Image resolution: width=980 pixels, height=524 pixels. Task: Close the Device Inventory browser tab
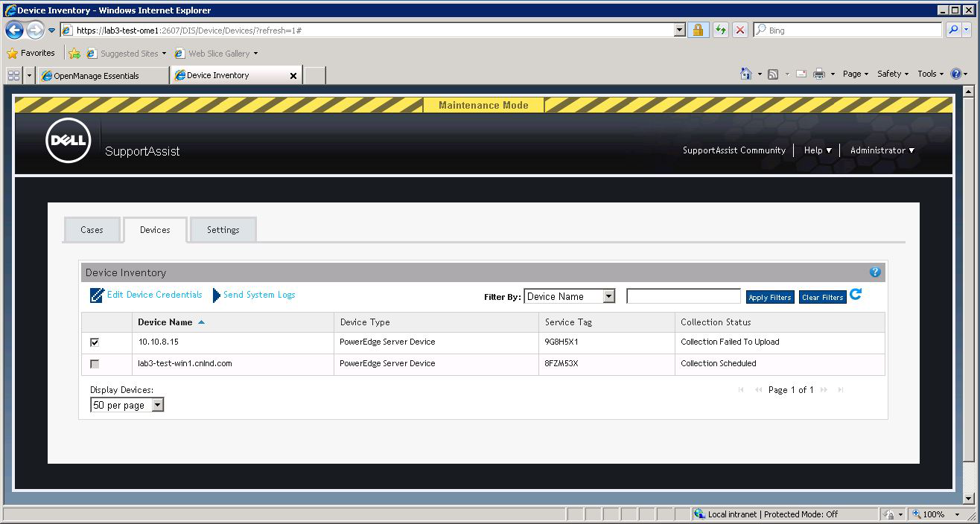tap(293, 76)
